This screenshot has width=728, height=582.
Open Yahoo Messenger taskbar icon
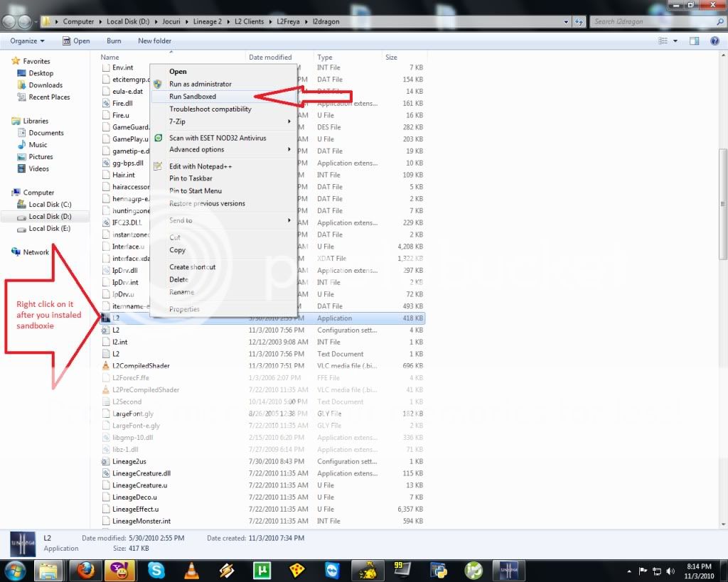pyautogui.click(x=120, y=570)
